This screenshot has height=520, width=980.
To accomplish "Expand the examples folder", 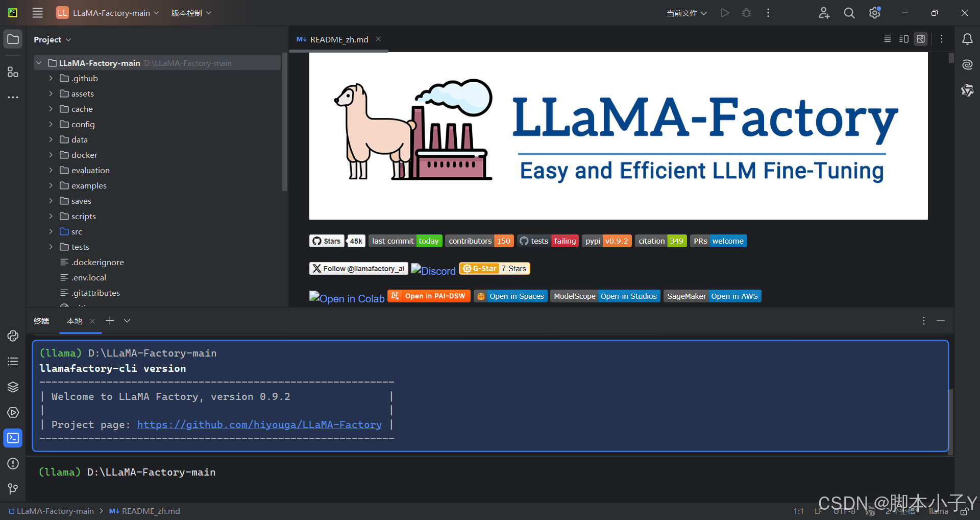I will [51, 185].
